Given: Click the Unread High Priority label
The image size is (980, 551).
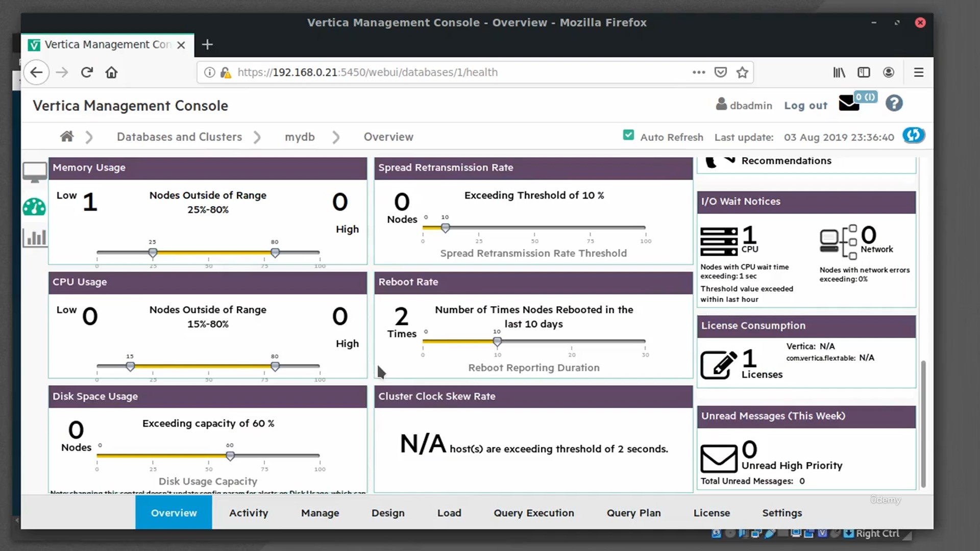Looking at the screenshot, I should point(792,465).
